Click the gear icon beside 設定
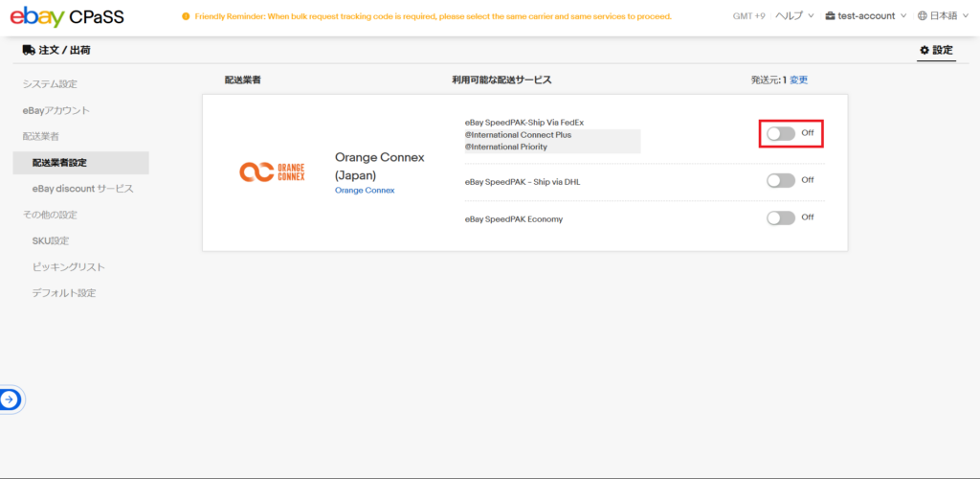Viewport: 980px width, 479px height. click(924, 50)
